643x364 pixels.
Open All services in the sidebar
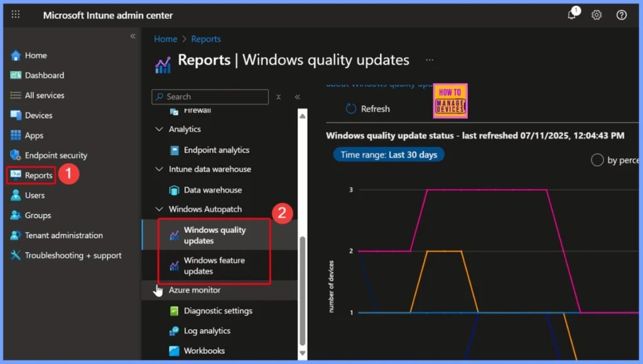[45, 95]
